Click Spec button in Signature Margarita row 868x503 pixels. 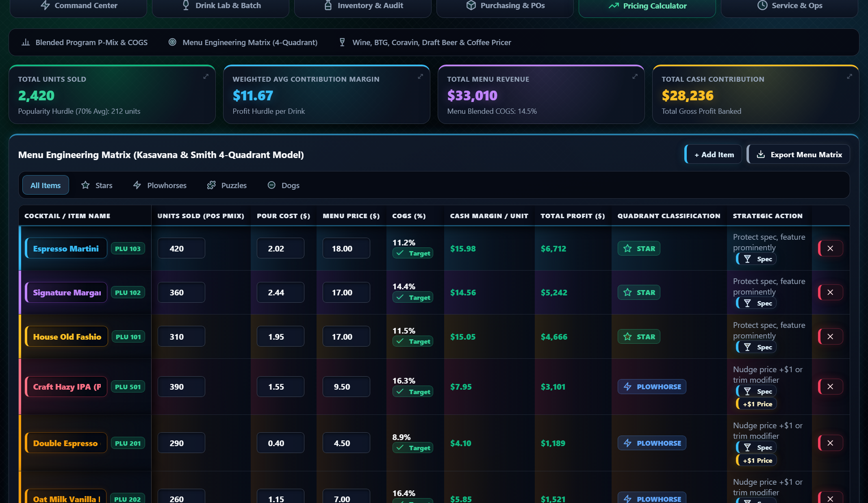pyautogui.click(x=756, y=303)
